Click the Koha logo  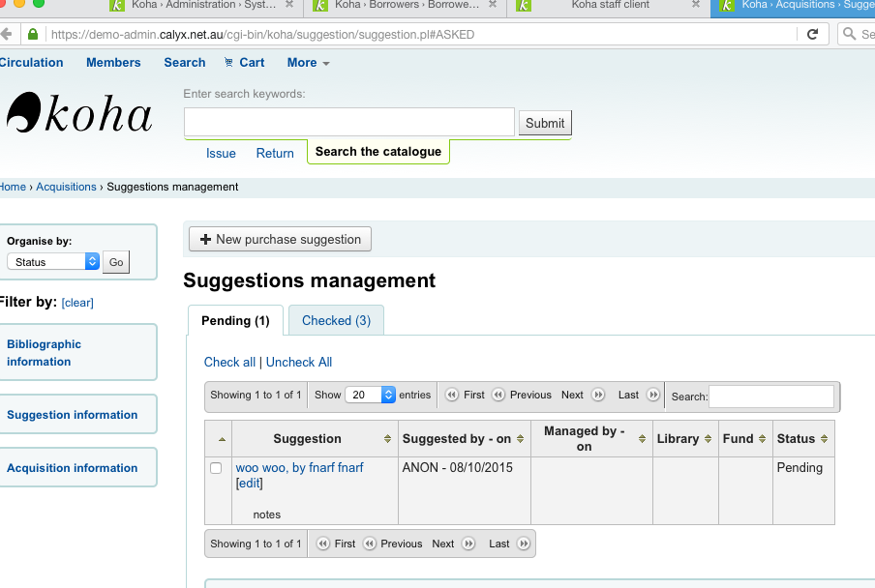point(79,114)
